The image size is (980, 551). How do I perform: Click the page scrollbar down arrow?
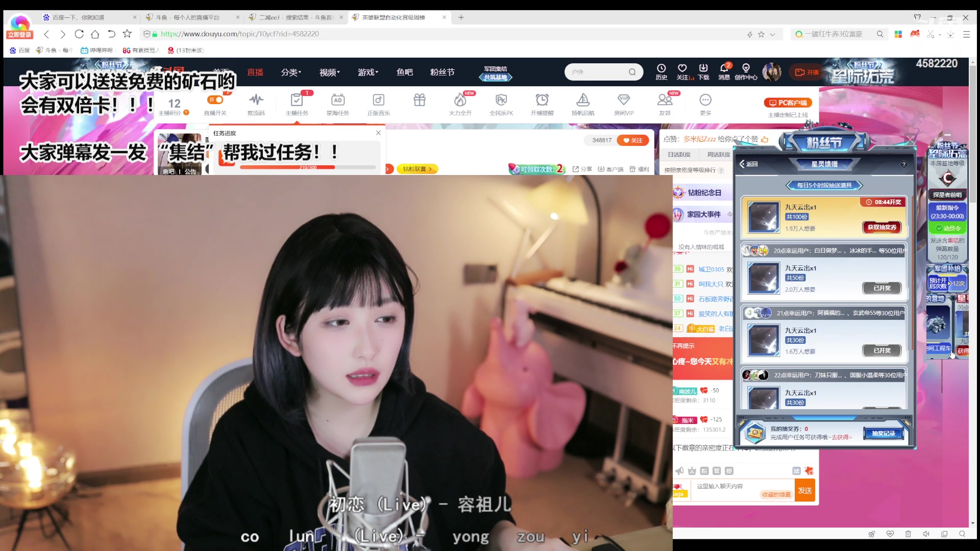pyautogui.click(x=972, y=523)
